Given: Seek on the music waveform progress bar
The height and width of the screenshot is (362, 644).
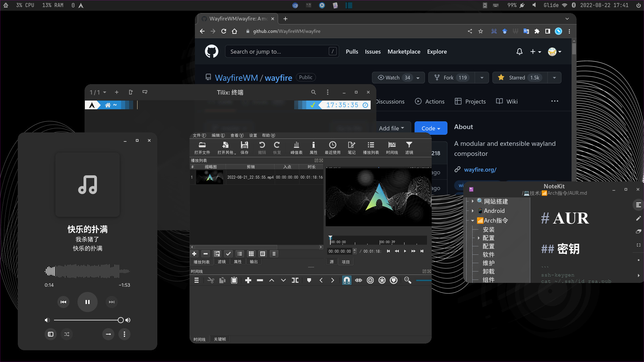Looking at the screenshot, I should tap(88, 271).
